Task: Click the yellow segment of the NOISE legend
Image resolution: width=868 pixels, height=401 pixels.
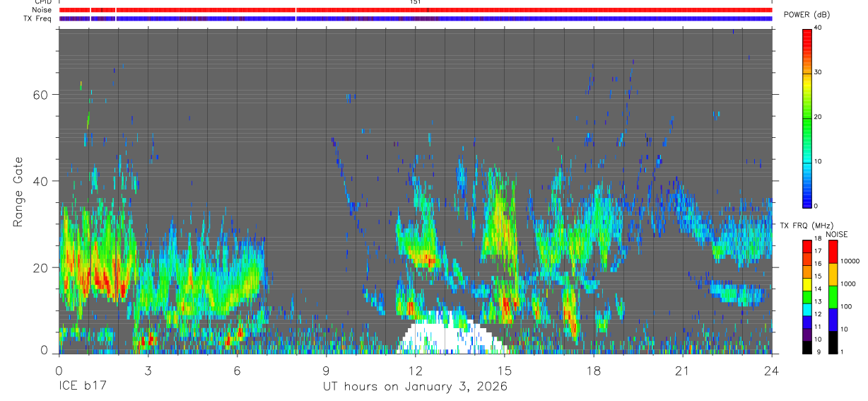Action: (833, 274)
